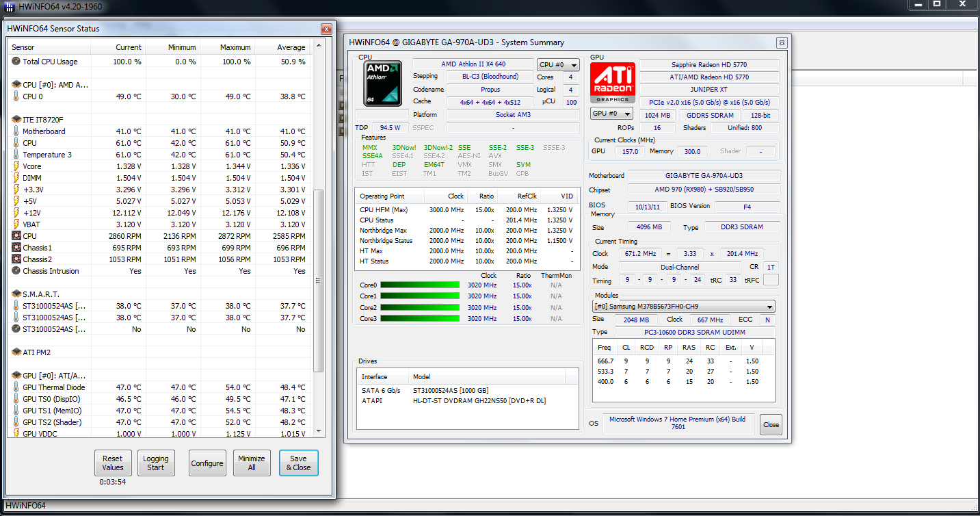Viewport: 980px width, 516px height.
Task: Click the Minimize All button
Action: (x=252, y=463)
